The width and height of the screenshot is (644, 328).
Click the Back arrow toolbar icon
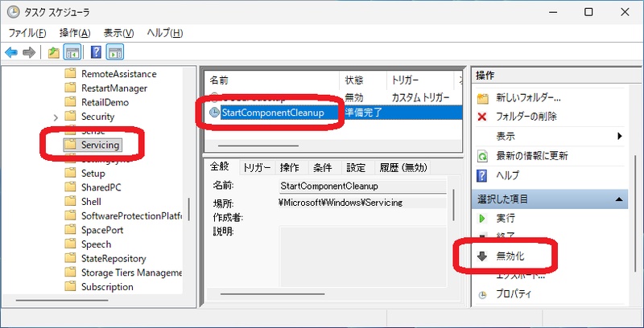11,52
